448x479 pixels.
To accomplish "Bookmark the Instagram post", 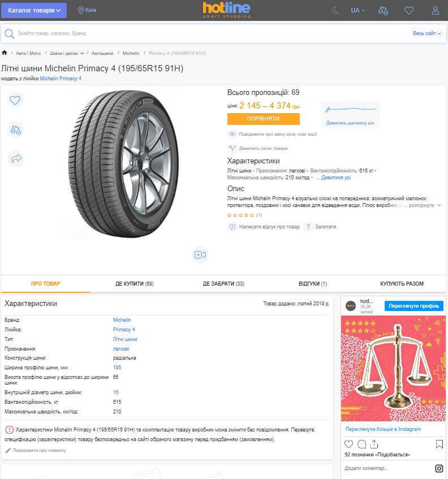I will click(x=439, y=445).
